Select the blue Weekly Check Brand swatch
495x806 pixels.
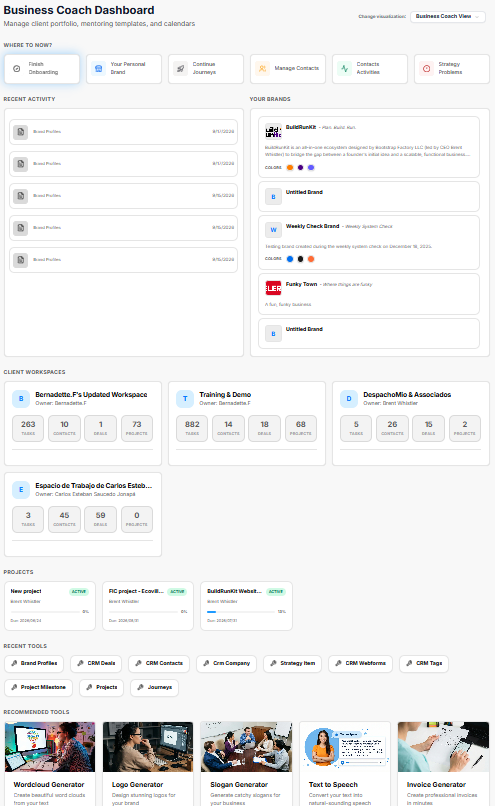click(x=290, y=259)
